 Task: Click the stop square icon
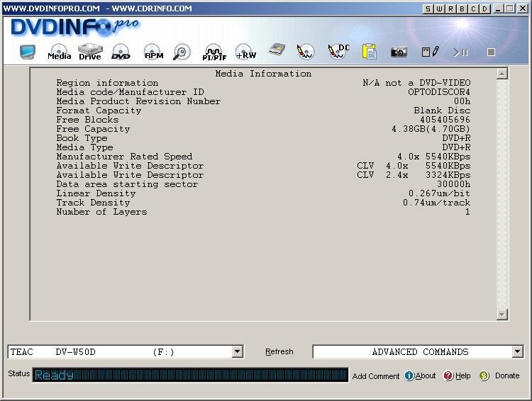(x=491, y=52)
